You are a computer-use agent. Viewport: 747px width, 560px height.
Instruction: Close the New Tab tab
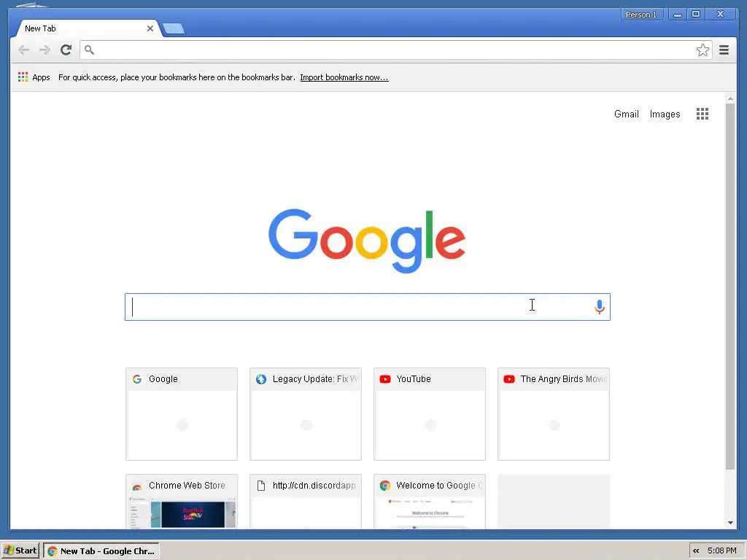[x=150, y=28]
